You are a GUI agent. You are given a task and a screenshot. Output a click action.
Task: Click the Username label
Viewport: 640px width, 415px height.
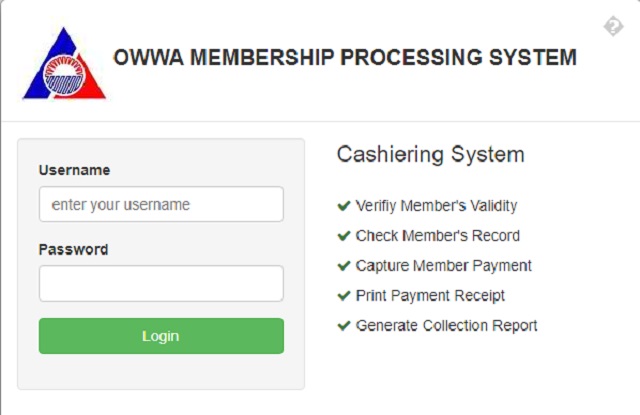click(x=74, y=170)
